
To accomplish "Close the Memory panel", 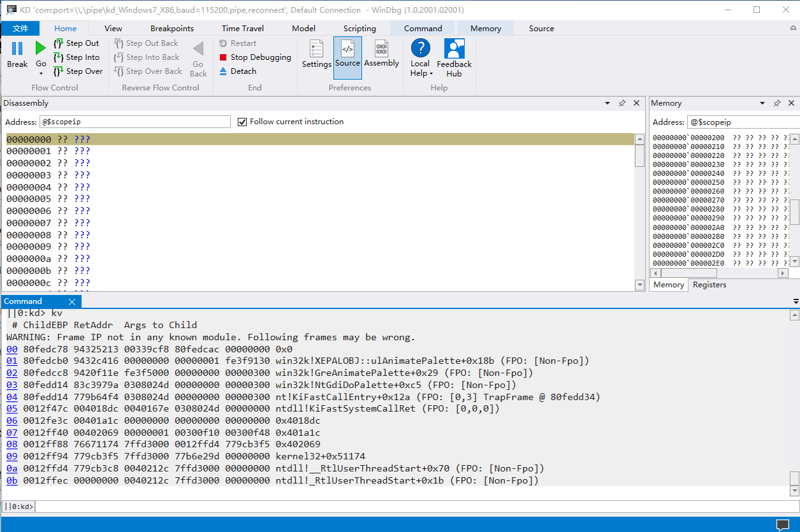I will pyautogui.click(x=792, y=103).
